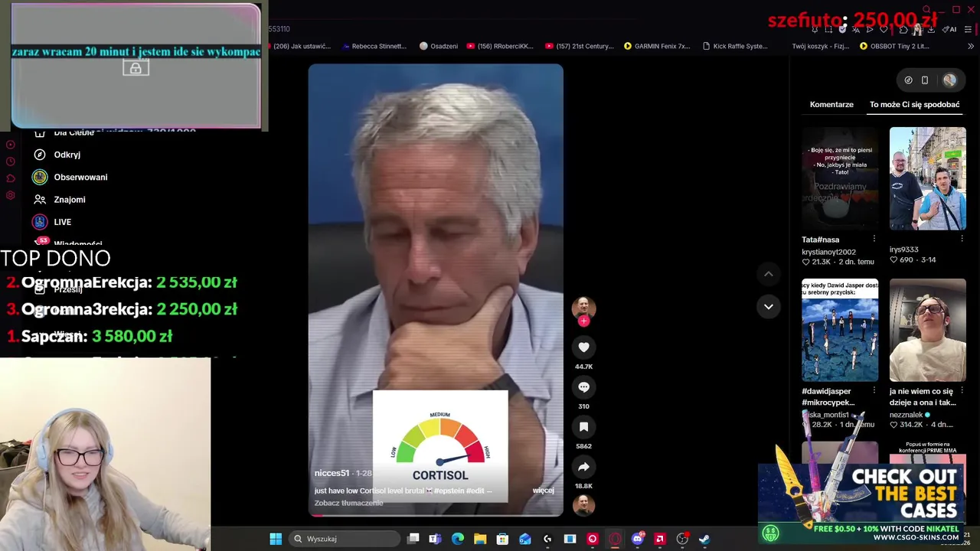Image resolution: width=980 pixels, height=551 pixels.
Task: Open the browser easy setup sliders icon
Action: (x=969, y=30)
